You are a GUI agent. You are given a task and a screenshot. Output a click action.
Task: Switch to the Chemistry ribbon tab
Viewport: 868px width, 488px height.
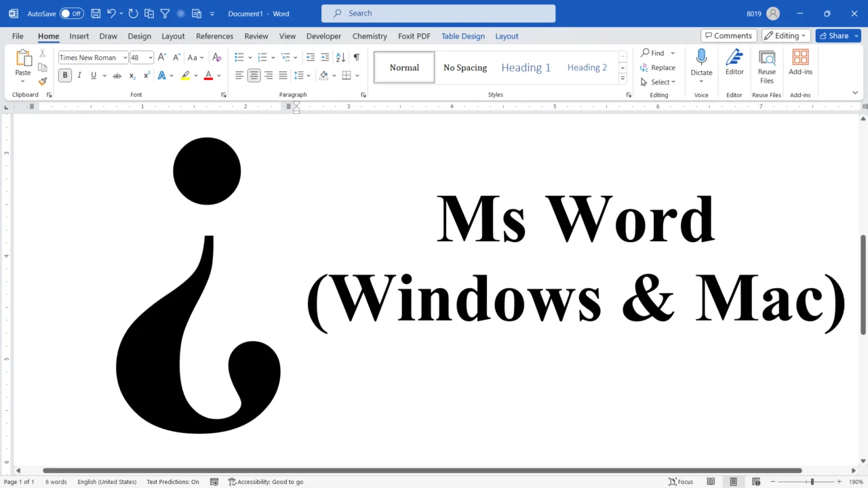(370, 36)
